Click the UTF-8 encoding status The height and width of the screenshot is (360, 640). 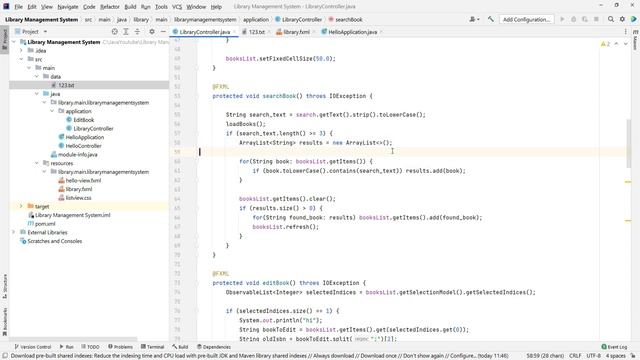point(593,356)
